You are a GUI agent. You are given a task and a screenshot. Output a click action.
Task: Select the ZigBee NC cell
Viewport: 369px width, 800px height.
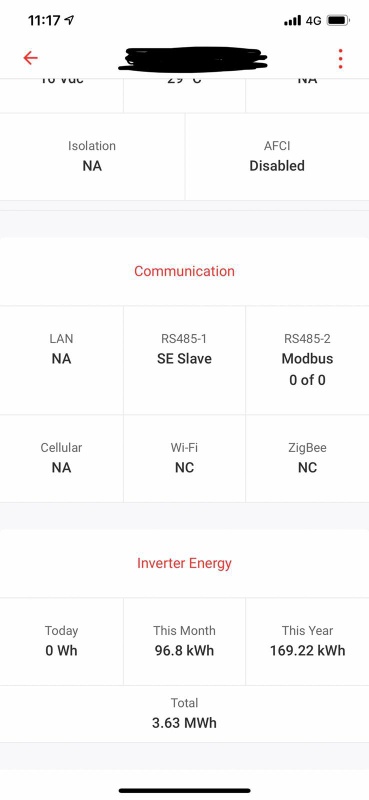coord(307,458)
